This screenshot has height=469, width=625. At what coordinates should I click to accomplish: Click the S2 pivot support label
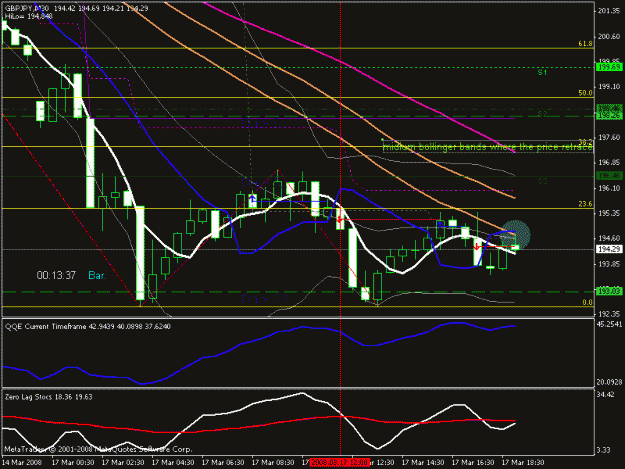542,114
